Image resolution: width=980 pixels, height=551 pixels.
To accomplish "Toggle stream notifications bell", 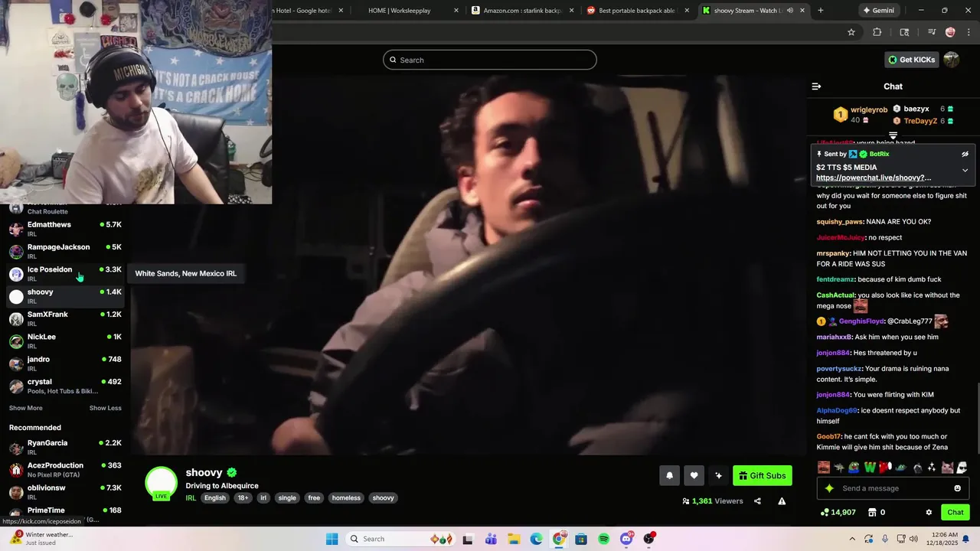I will (669, 476).
